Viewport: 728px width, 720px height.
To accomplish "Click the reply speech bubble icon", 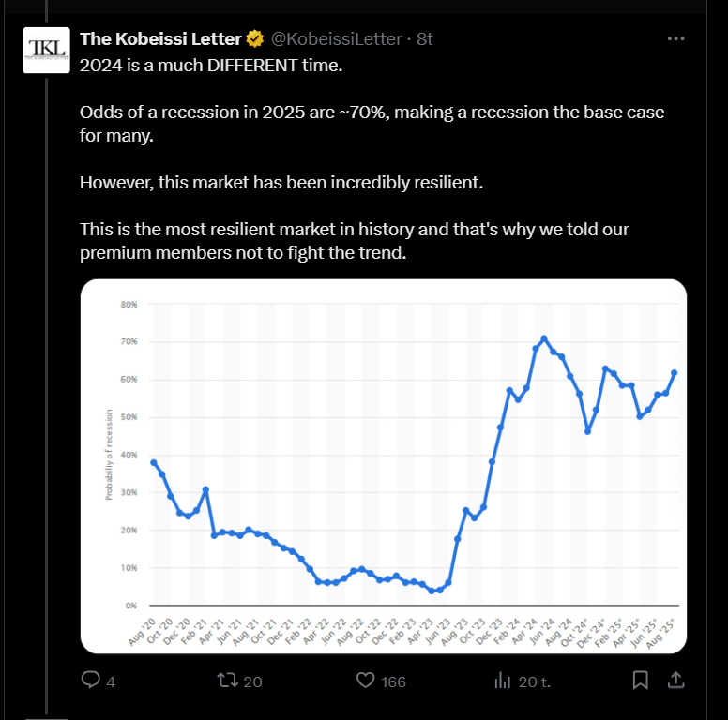I will (x=91, y=680).
